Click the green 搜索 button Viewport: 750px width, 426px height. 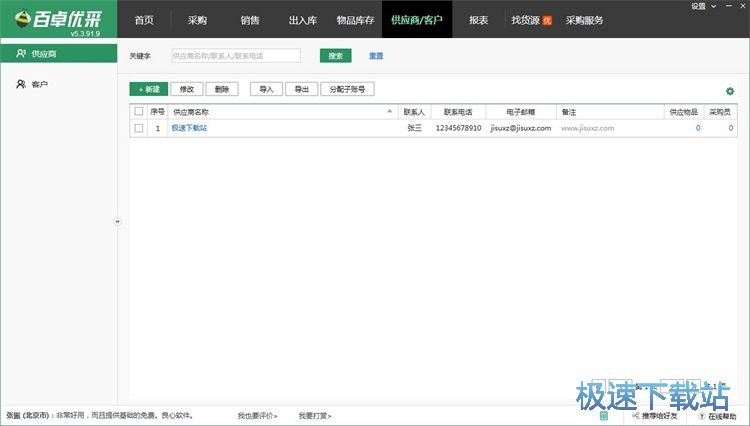(335, 56)
